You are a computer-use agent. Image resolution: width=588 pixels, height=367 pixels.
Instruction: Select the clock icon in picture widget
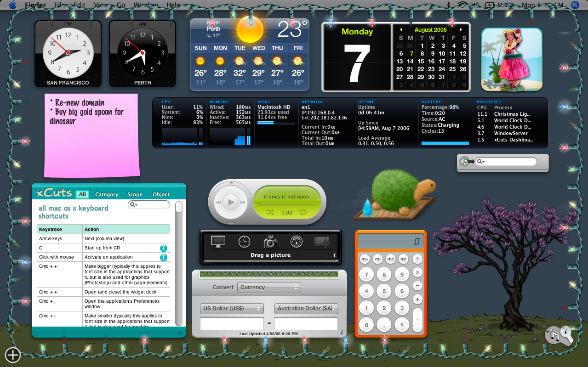[244, 241]
